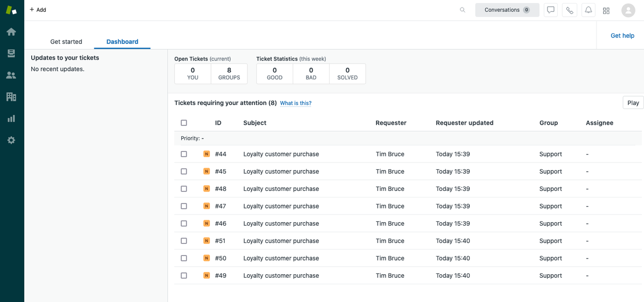This screenshot has height=302, width=644.
Task: Select the checkbox for ticket #44
Action: tap(184, 154)
